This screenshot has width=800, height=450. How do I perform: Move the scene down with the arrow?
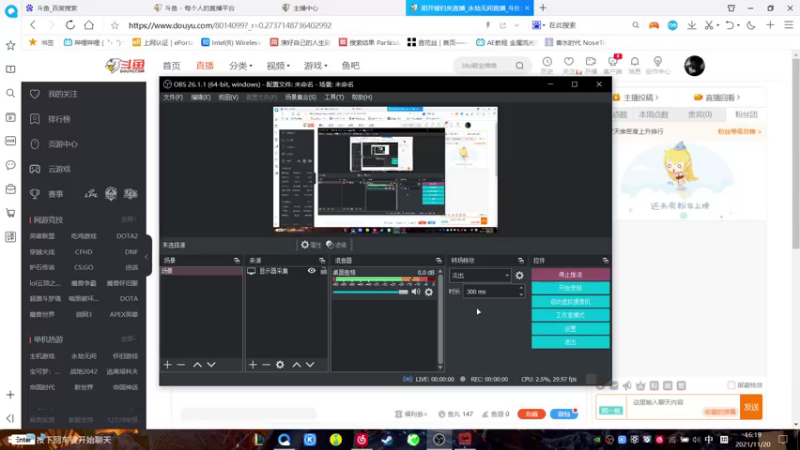[x=211, y=365]
